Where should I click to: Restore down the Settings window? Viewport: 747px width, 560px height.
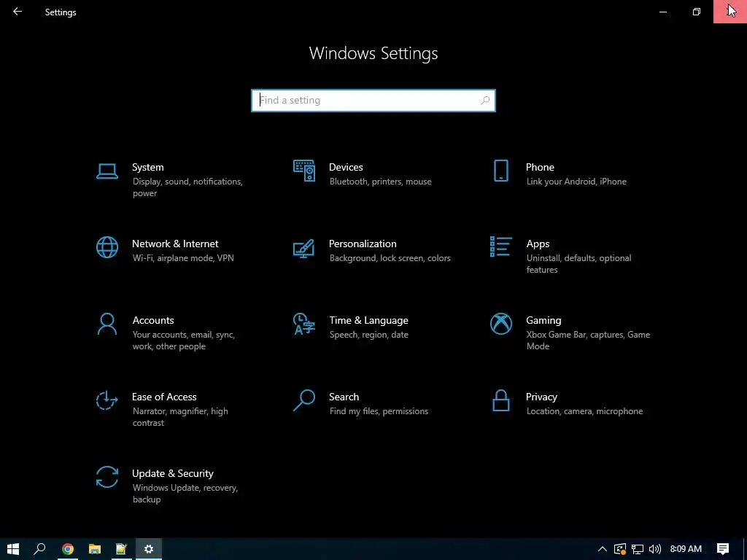click(697, 12)
